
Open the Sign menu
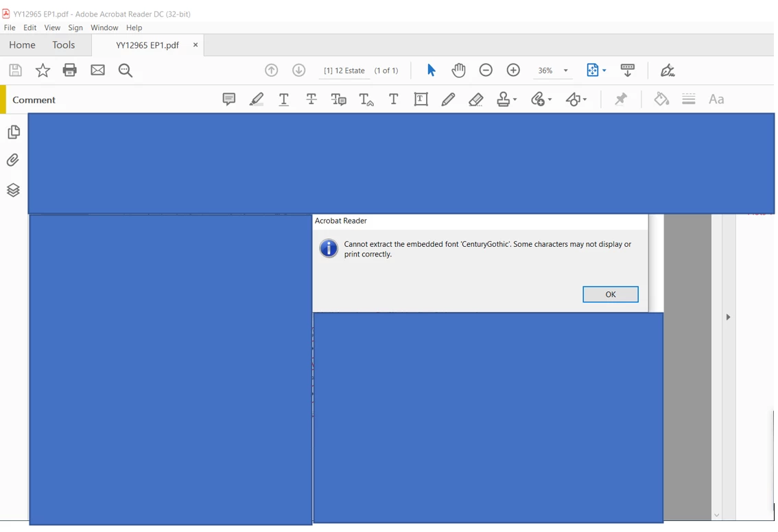75,27
